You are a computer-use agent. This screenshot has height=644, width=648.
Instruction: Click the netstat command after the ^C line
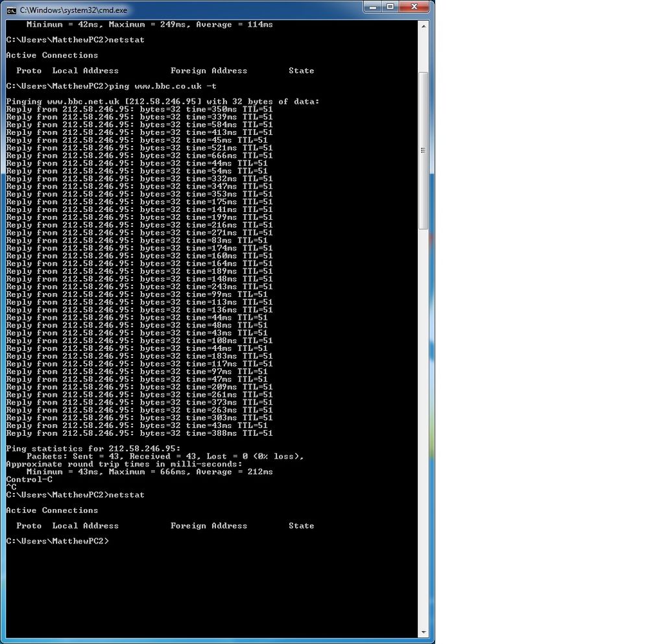coord(127,495)
